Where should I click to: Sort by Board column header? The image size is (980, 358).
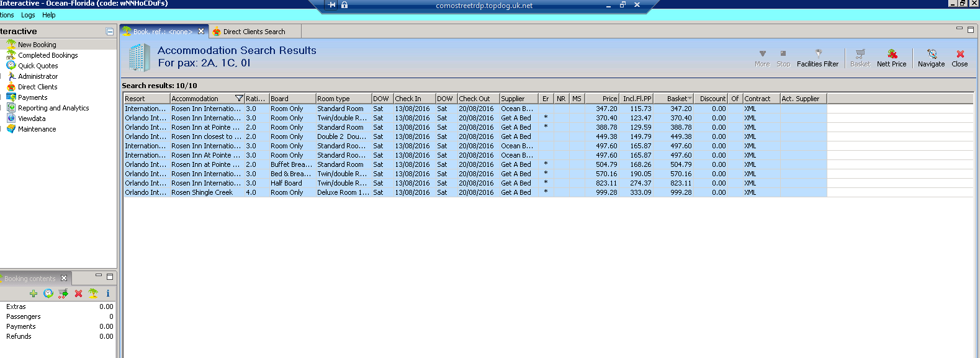point(292,99)
